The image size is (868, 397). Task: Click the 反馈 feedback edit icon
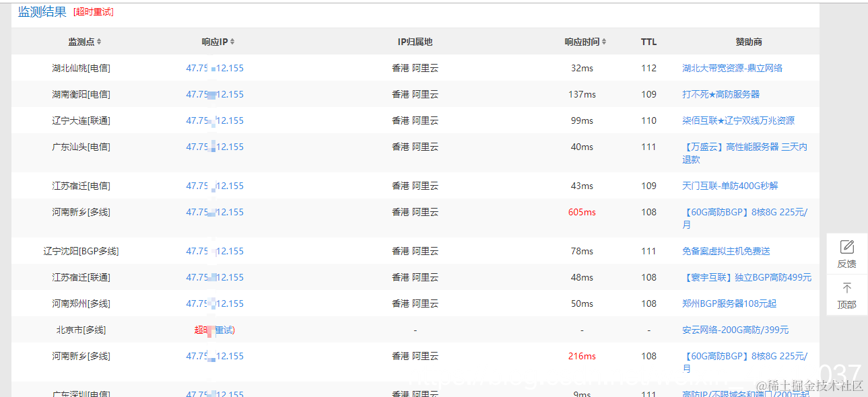(847, 247)
